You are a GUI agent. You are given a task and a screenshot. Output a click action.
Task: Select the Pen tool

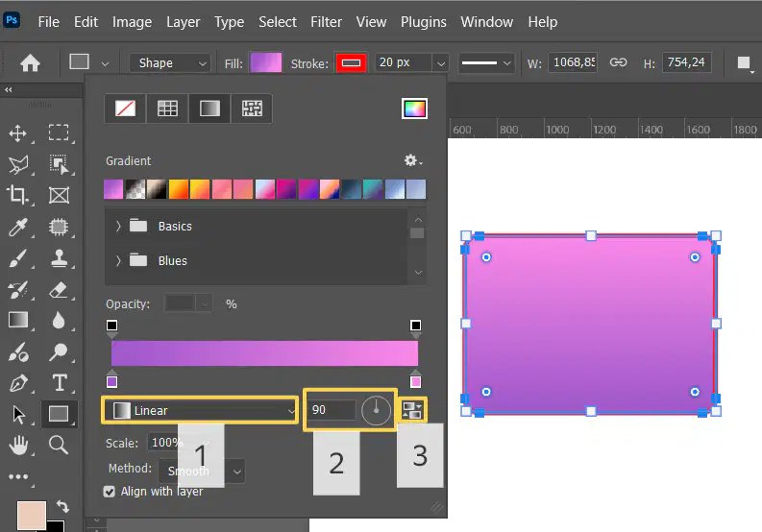[x=18, y=383]
